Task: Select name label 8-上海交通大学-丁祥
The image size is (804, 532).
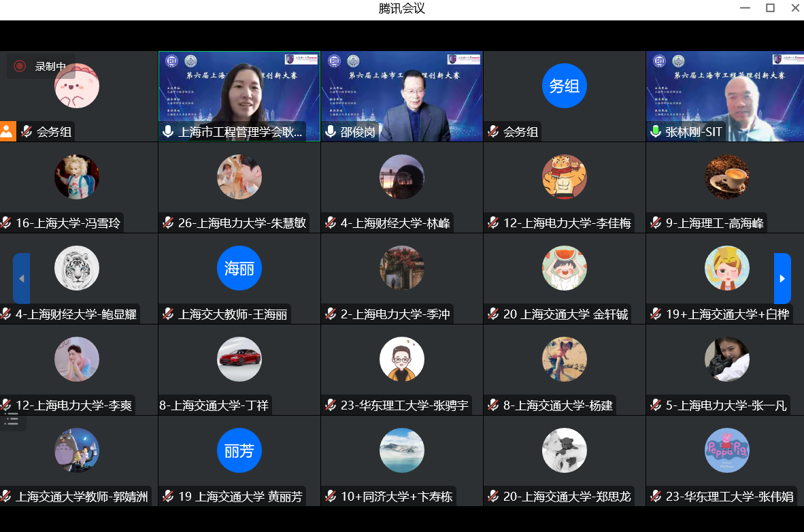Action: pos(214,405)
